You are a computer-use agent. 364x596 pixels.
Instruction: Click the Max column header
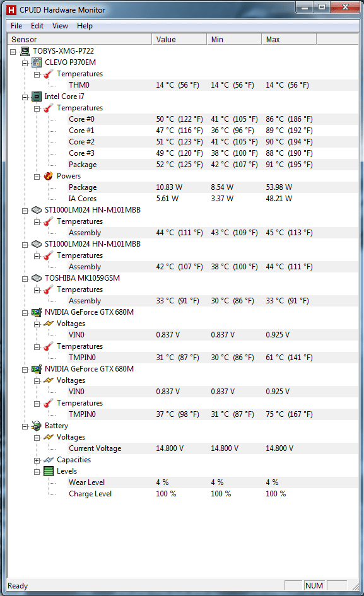289,40
